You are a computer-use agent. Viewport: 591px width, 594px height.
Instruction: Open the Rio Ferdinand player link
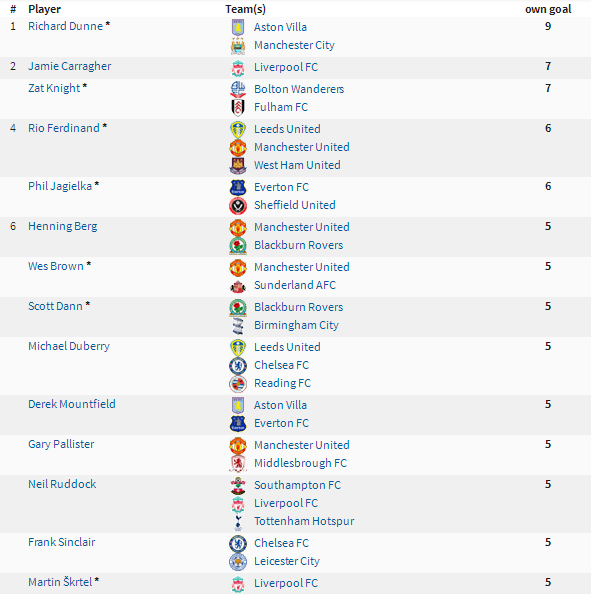pos(64,128)
